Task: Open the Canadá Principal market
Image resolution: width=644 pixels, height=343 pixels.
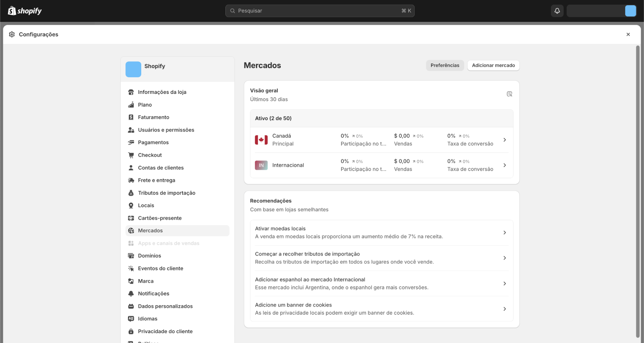Action: coord(382,140)
